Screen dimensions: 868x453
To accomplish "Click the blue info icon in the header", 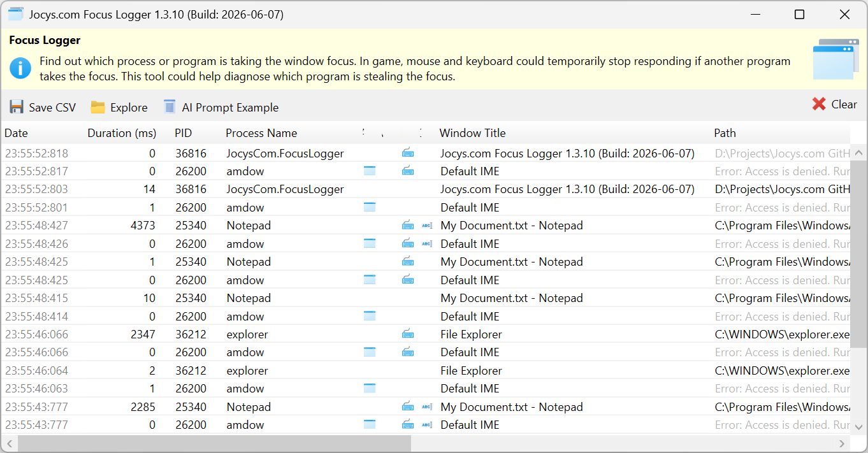I will pyautogui.click(x=20, y=68).
